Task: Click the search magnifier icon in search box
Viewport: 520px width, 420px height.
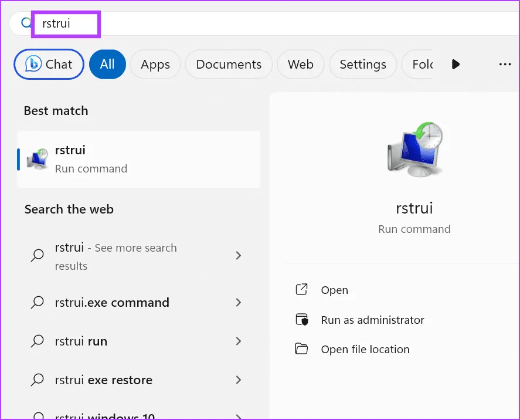Action: point(25,23)
